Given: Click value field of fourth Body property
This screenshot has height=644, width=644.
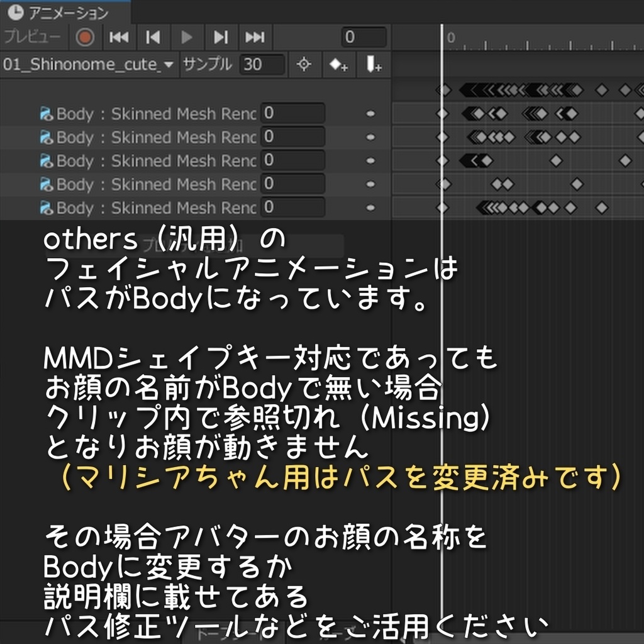Looking at the screenshot, I should (x=293, y=184).
